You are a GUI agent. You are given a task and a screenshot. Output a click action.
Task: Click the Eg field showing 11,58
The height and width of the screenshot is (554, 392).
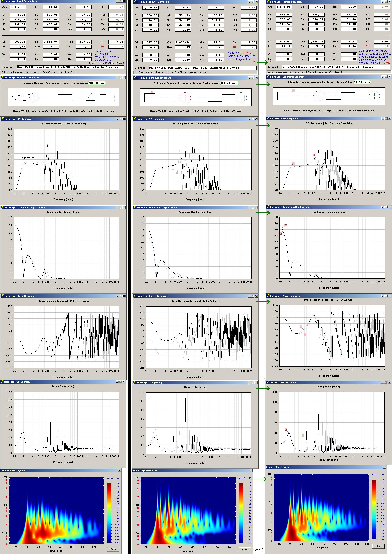[51, 7]
